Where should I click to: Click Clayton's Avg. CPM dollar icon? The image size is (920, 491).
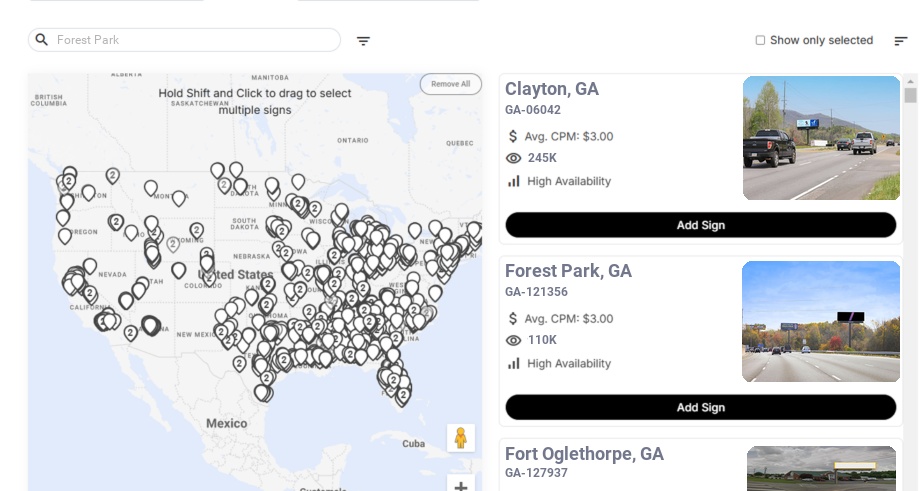pos(514,136)
